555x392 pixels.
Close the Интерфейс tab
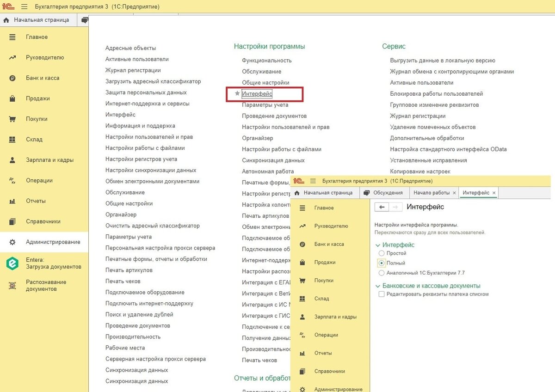click(x=494, y=193)
